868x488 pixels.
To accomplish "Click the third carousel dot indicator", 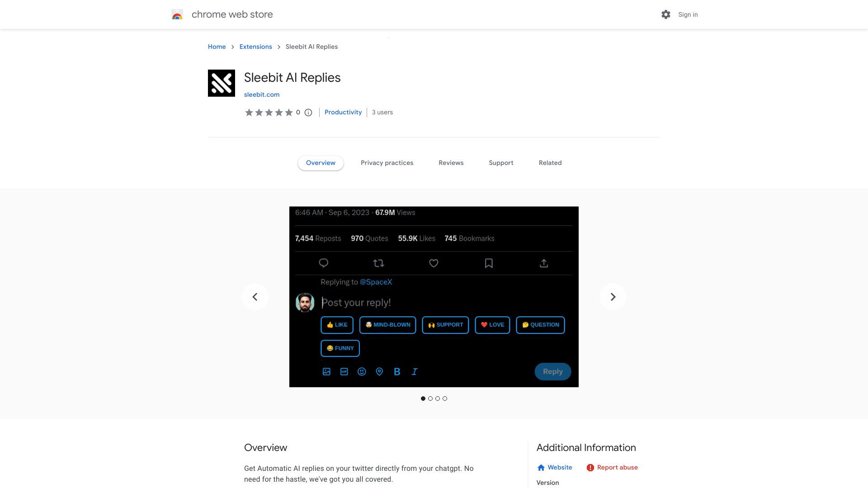I will 438,398.
